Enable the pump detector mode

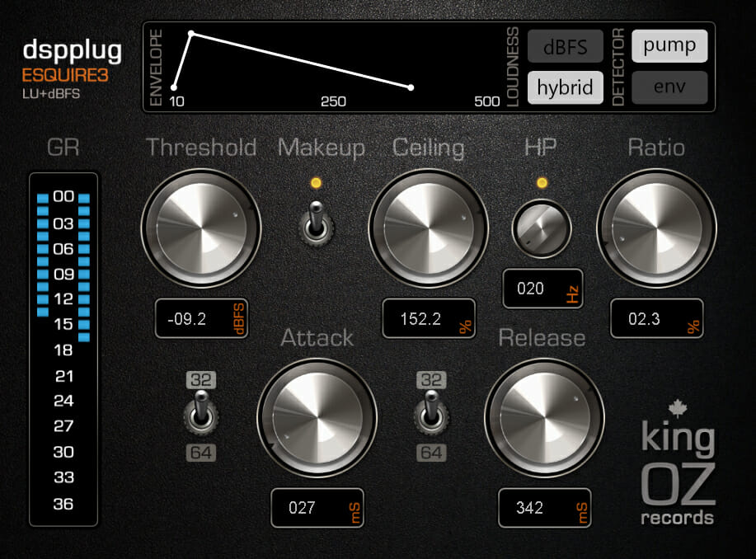[x=669, y=46]
